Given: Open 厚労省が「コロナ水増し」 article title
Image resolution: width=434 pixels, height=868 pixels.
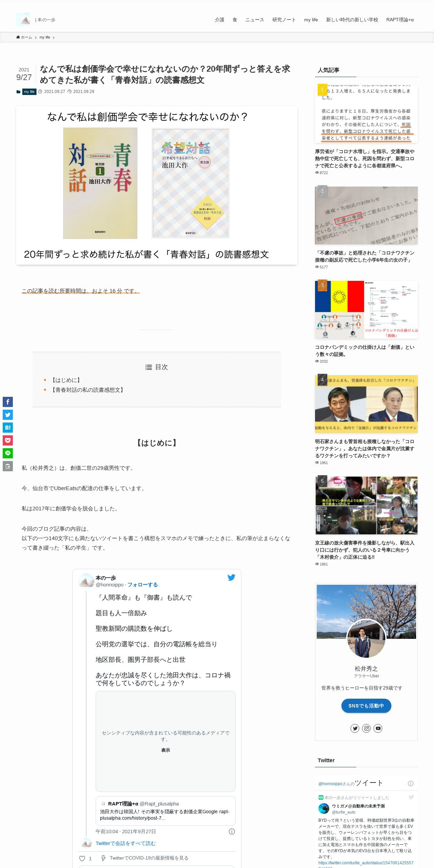Looking at the screenshot, I should point(365,159).
